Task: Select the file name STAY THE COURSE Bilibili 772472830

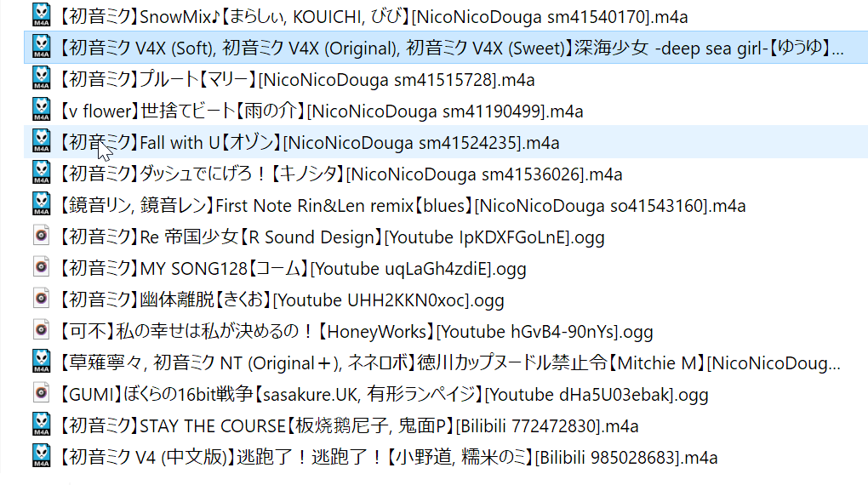Action: (x=349, y=426)
